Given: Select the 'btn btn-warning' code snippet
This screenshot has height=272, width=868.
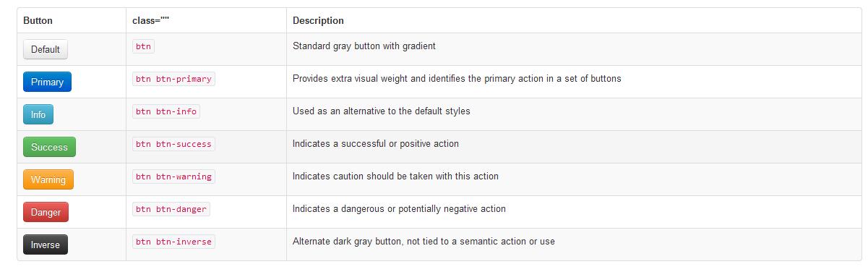Looking at the screenshot, I should [173, 177].
